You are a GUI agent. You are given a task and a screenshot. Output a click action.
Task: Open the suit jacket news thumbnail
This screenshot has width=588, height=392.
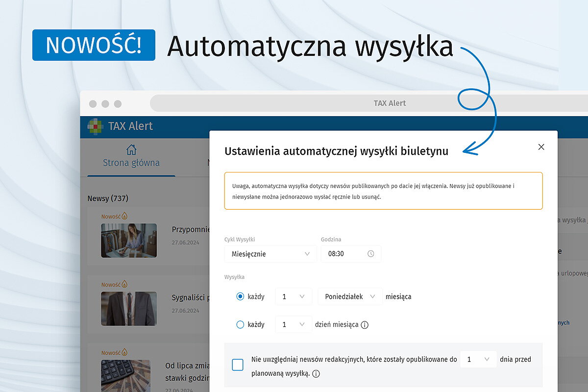click(x=129, y=309)
